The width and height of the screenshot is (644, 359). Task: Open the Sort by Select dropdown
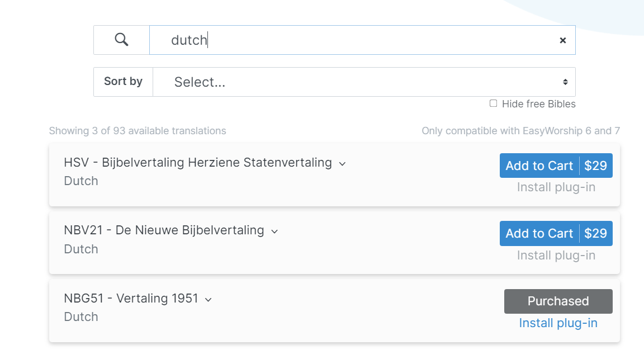tap(363, 82)
